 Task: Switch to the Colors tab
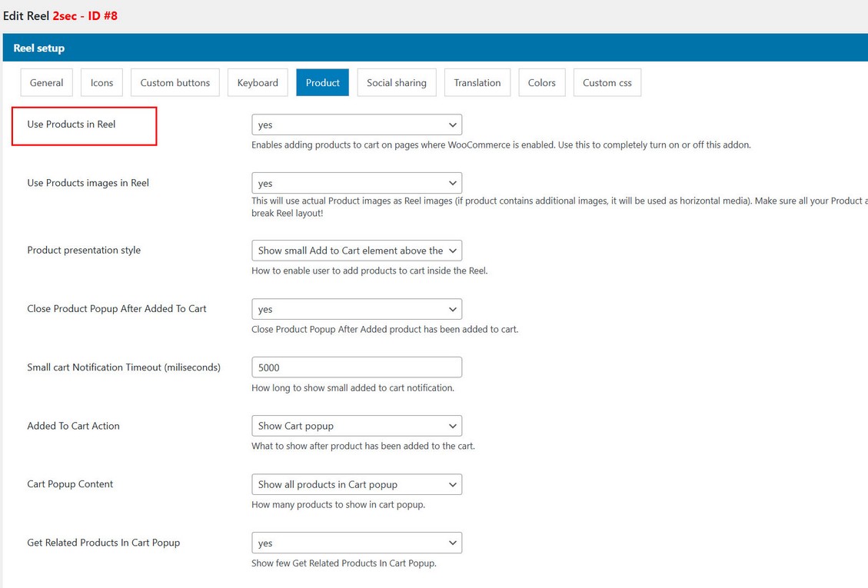click(542, 83)
